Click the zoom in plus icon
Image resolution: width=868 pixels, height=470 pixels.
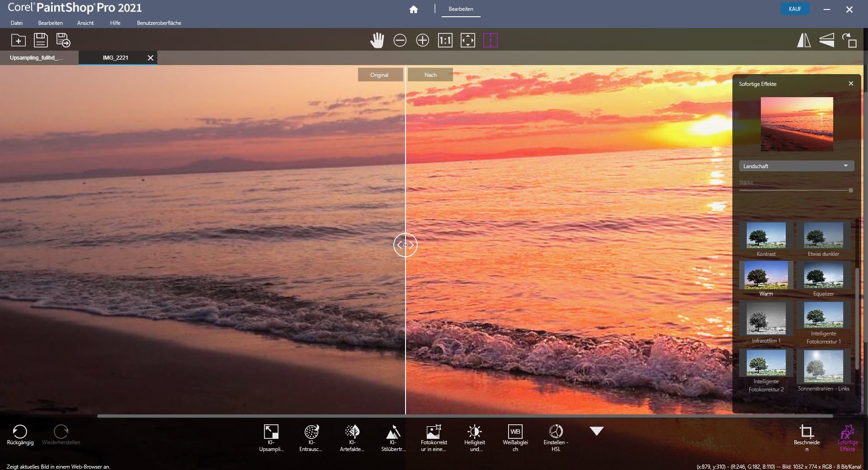pos(422,41)
